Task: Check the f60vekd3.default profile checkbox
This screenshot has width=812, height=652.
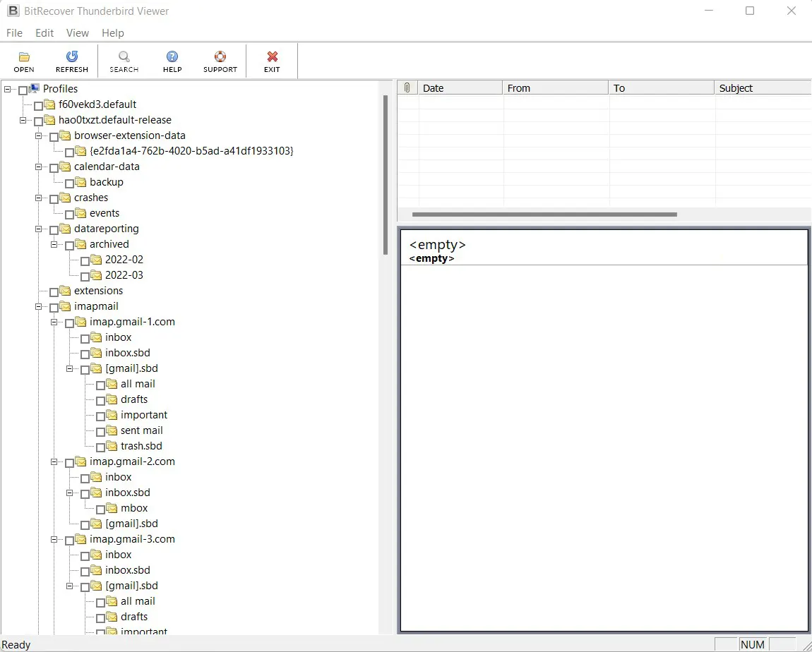Action: [x=39, y=105]
